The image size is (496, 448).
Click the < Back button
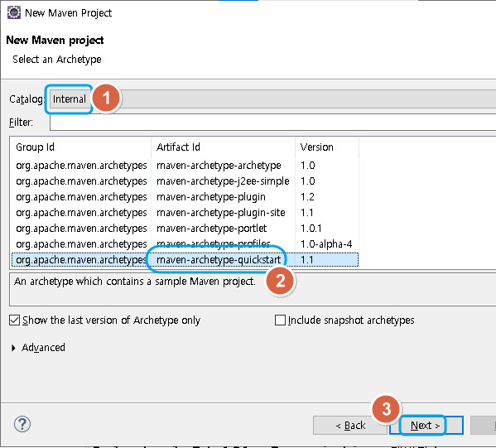[350, 425]
